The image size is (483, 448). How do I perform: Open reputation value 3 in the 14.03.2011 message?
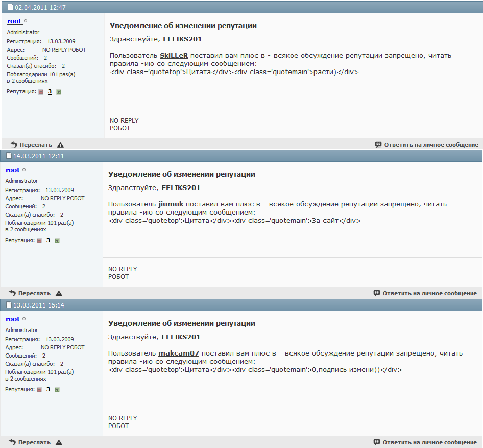48,240
